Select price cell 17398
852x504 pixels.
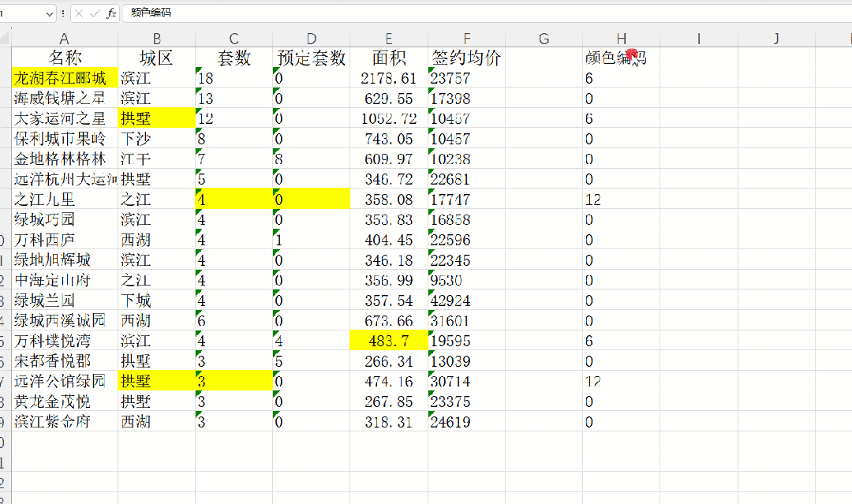point(467,99)
